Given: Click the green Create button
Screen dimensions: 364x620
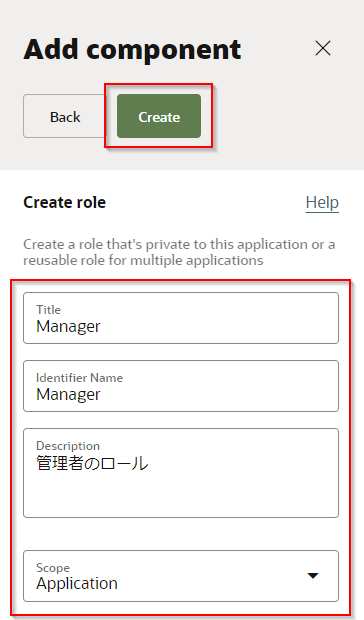Looking at the screenshot, I should tap(159, 116).
